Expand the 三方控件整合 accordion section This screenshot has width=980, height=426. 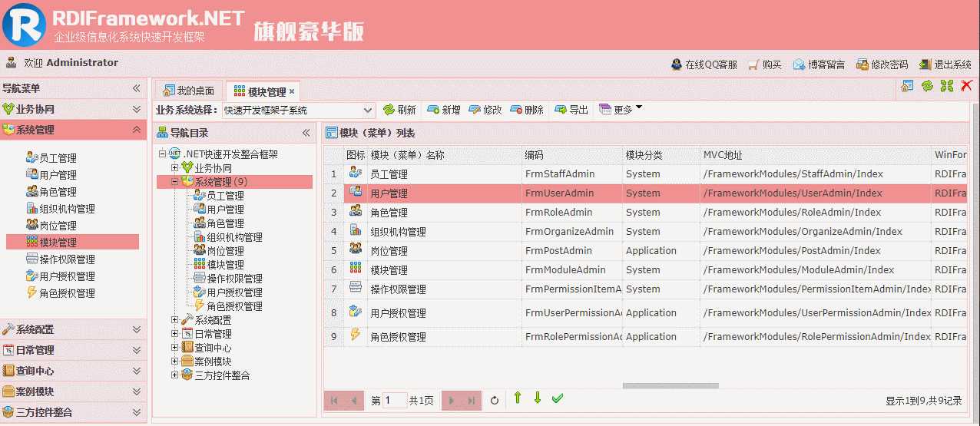[x=73, y=412]
